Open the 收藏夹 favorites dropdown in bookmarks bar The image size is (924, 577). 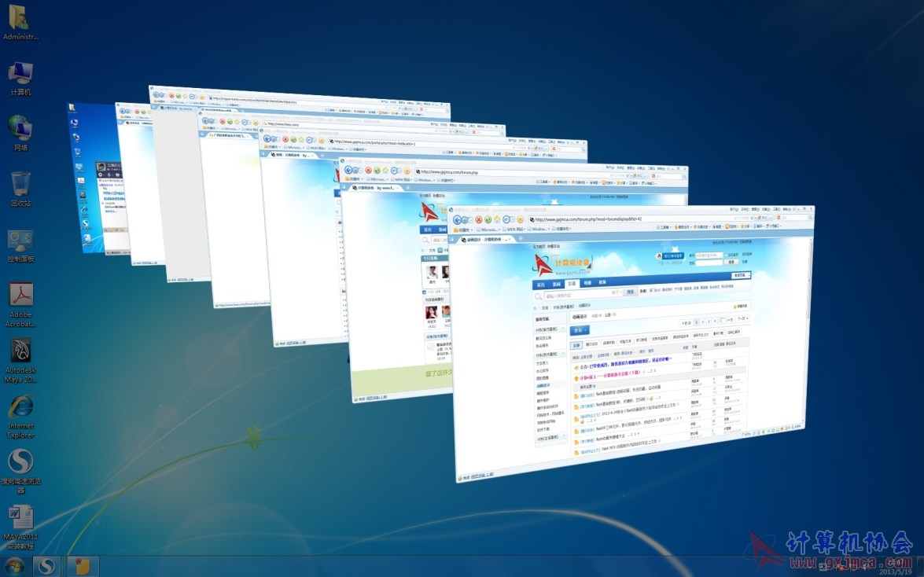click(x=463, y=230)
